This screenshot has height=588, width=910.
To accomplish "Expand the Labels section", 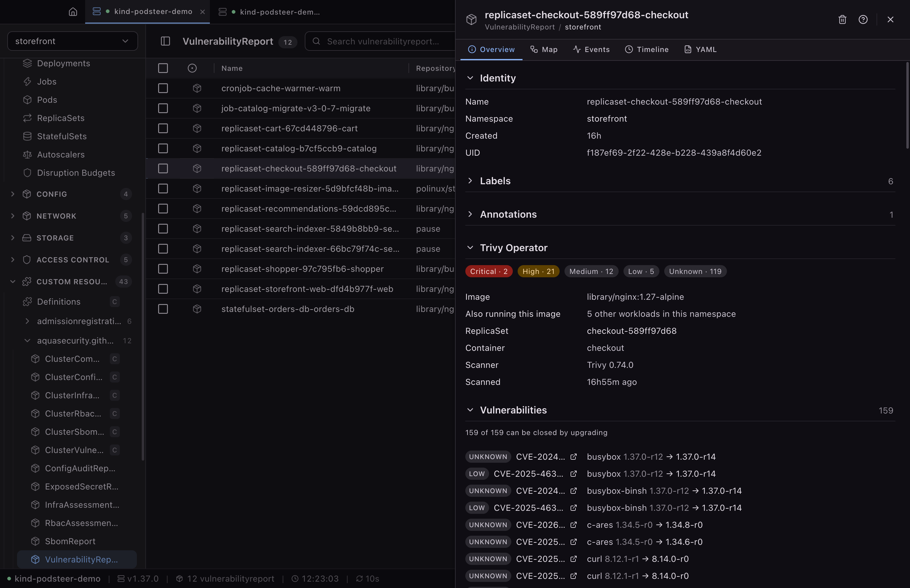I will (470, 181).
